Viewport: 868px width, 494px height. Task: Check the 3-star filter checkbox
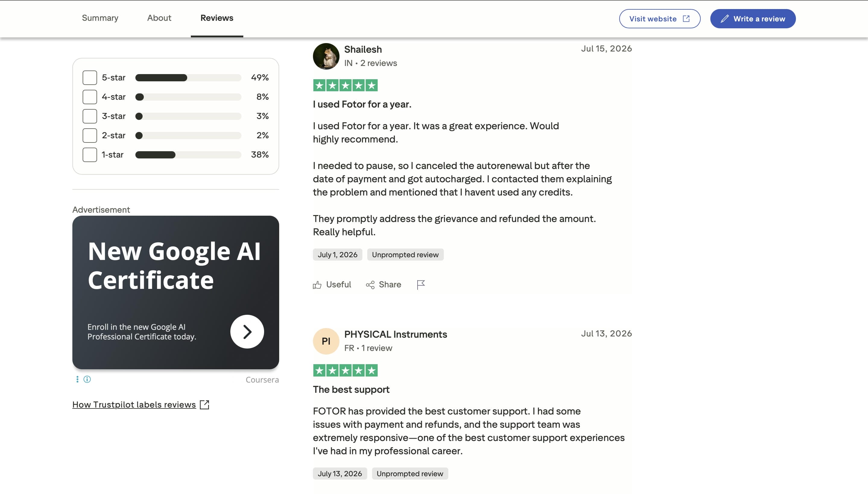90,116
